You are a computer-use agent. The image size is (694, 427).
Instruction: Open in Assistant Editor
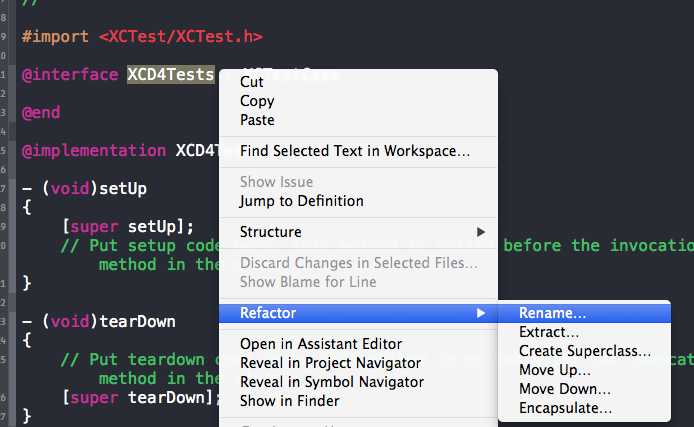[321, 344]
